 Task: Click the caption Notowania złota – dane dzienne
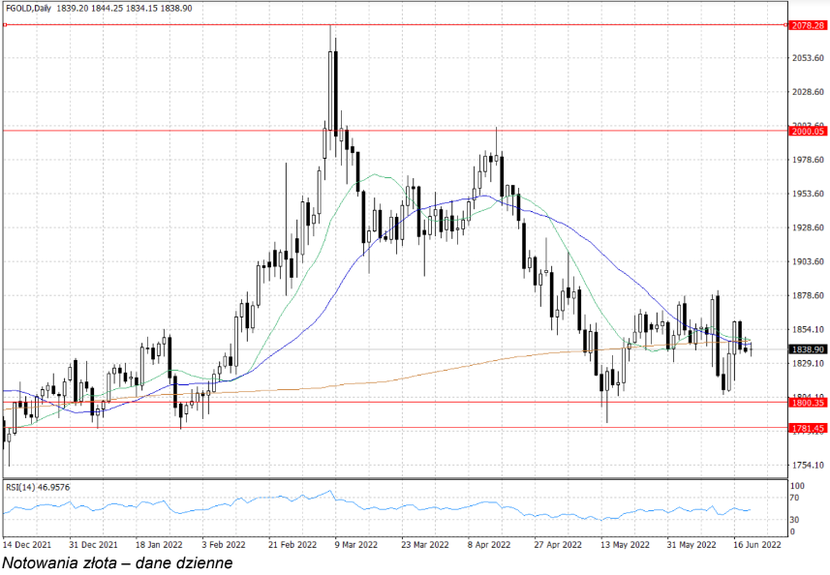[x=118, y=563]
